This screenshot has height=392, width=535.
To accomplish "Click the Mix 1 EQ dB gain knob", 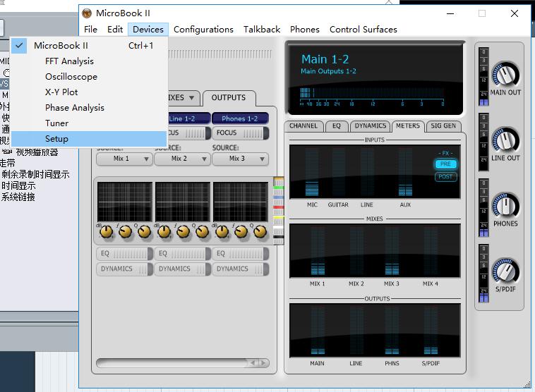I will (107, 232).
